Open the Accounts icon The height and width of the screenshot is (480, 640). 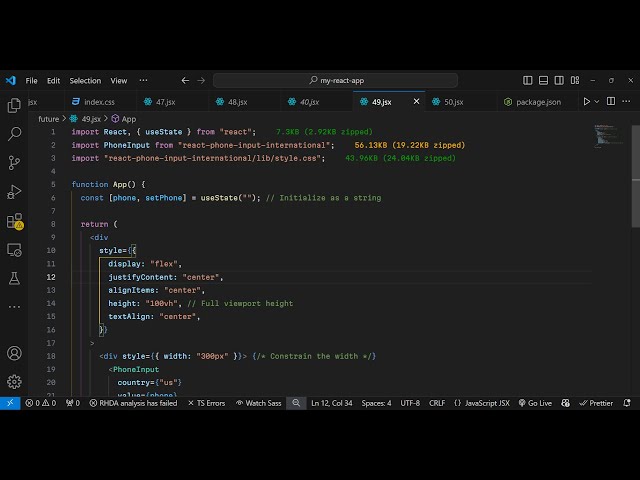coord(14,353)
